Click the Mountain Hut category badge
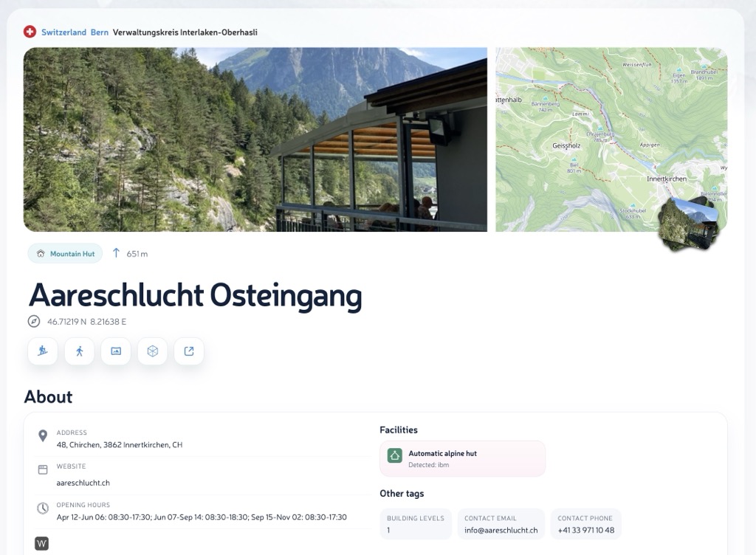The height and width of the screenshot is (555, 756). [65, 253]
